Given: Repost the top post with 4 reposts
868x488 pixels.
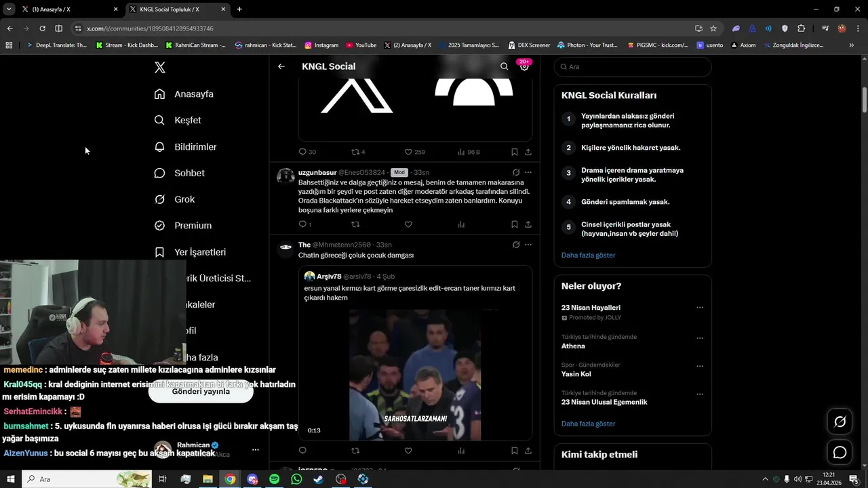Looking at the screenshot, I should pos(358,152).
